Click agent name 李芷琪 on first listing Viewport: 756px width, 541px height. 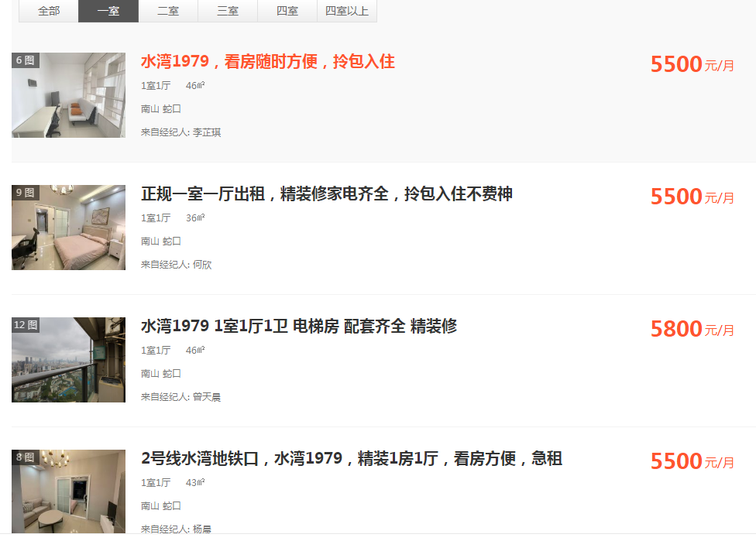(207, 132)
